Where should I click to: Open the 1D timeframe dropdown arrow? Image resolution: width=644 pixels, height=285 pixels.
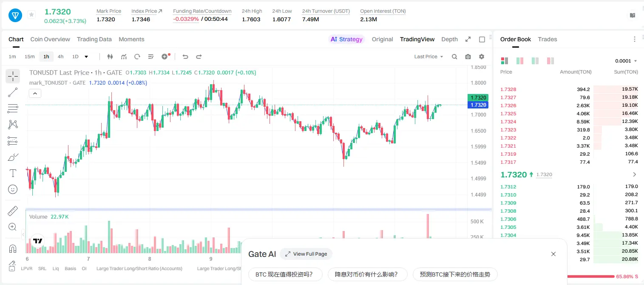[86, 57]
